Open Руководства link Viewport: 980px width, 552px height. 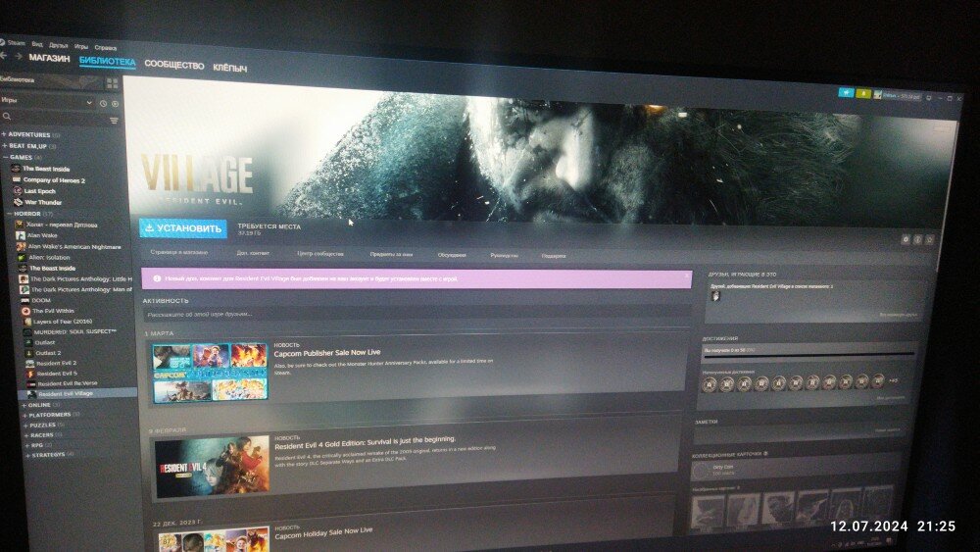504,255
